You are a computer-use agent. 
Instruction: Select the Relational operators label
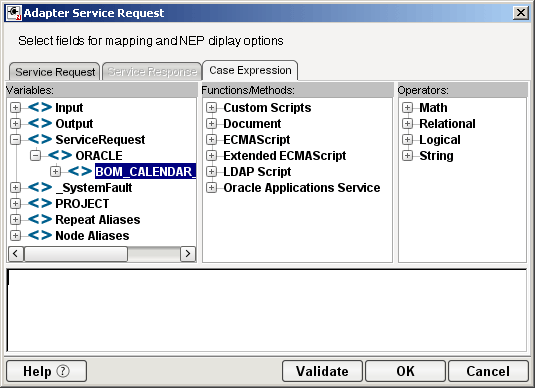[447, 123]
